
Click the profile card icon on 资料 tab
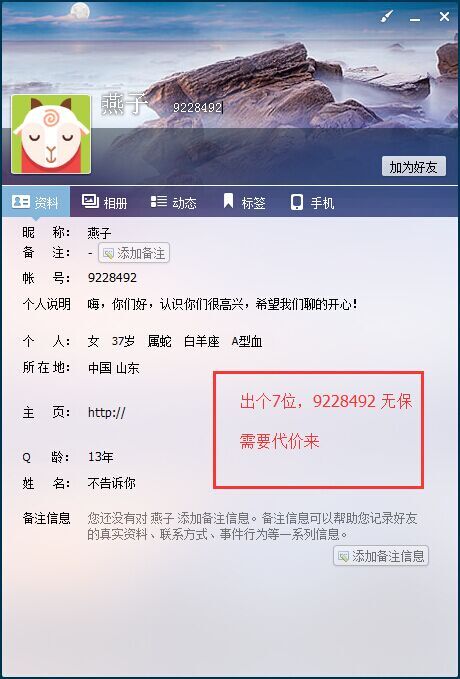20,202
